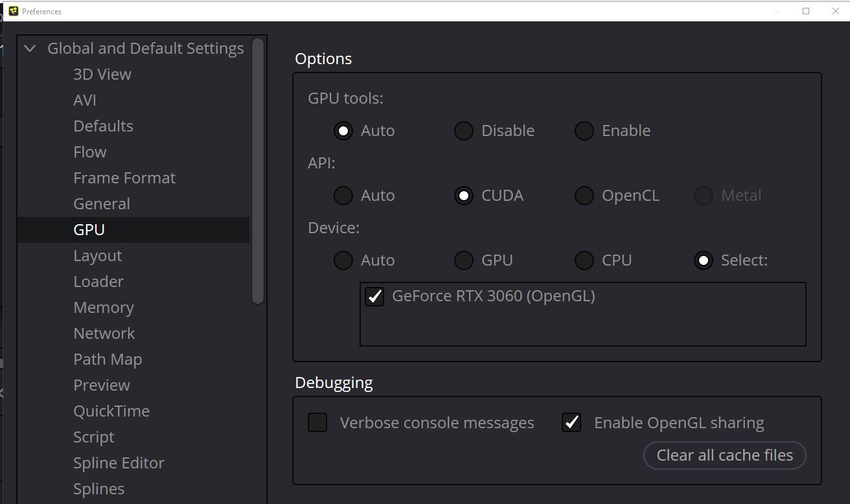This screenshot has width=850, height=504.
Task: Set Device to CPU
Action: [584, 260]
